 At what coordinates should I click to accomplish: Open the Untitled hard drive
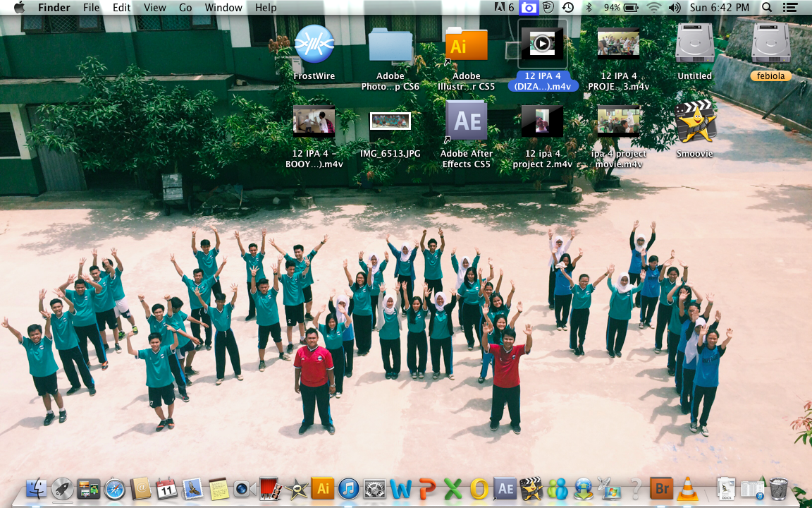[x=695, y=44]
